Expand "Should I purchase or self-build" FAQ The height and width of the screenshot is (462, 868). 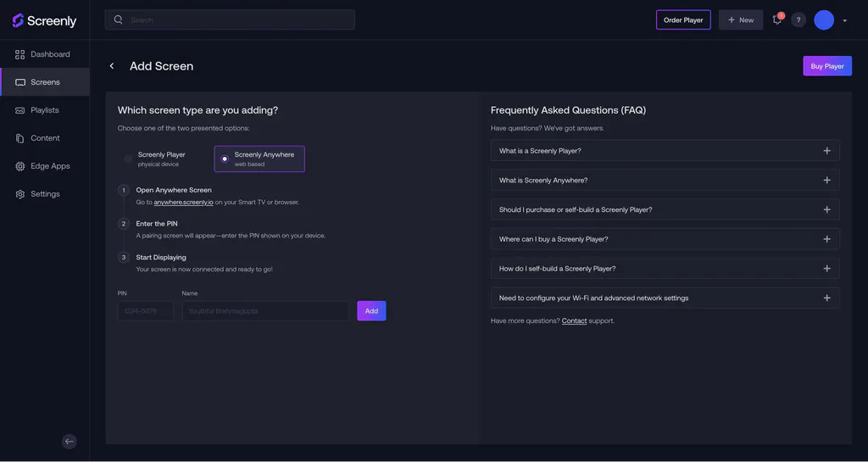tap(665, 209)
